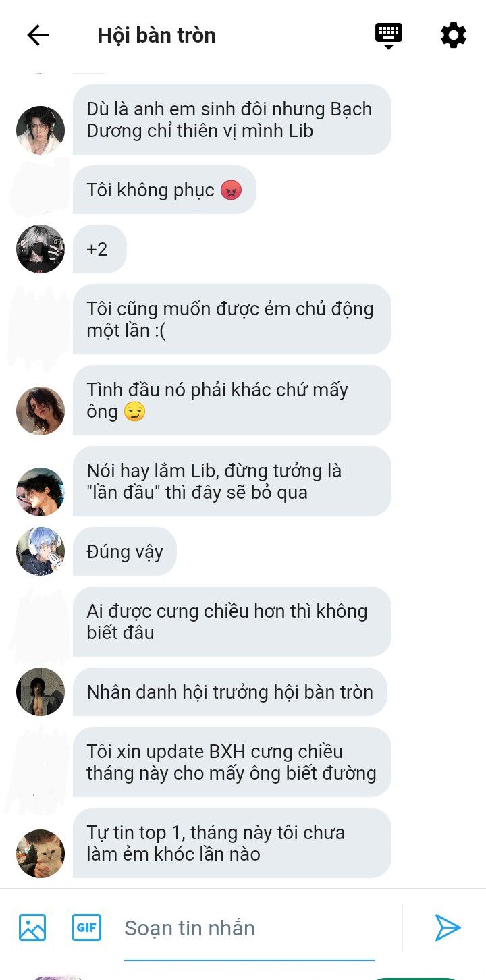Tap the back arrow icon
Viewport: 486px width, 980px height.
pos(38,35)
